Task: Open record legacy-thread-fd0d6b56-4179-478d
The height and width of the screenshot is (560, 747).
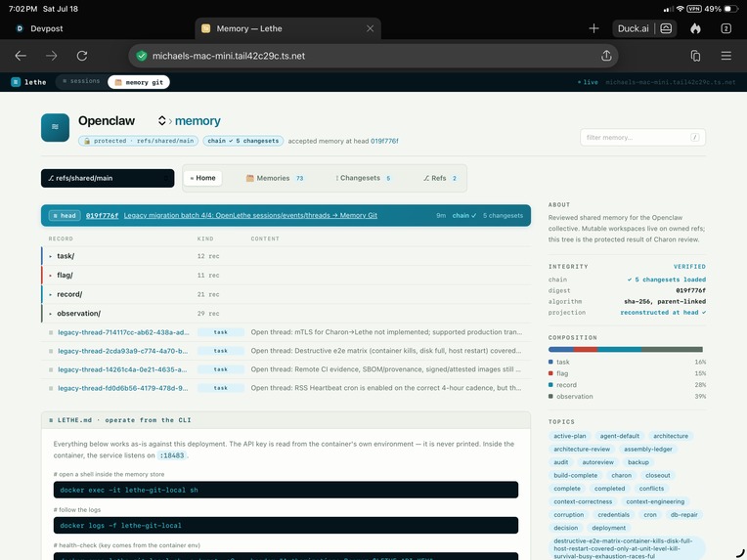Action: tap(123, 388)
